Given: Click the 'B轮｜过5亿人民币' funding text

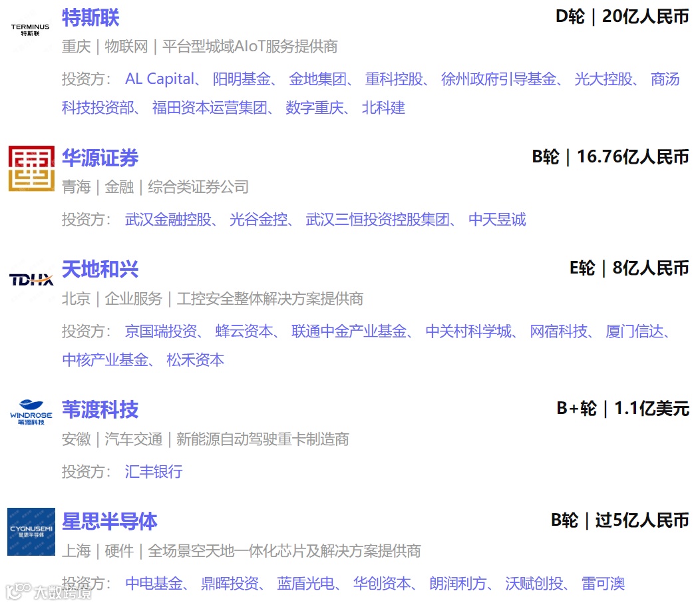Looking at the screenshot, I should pos(620,520).
